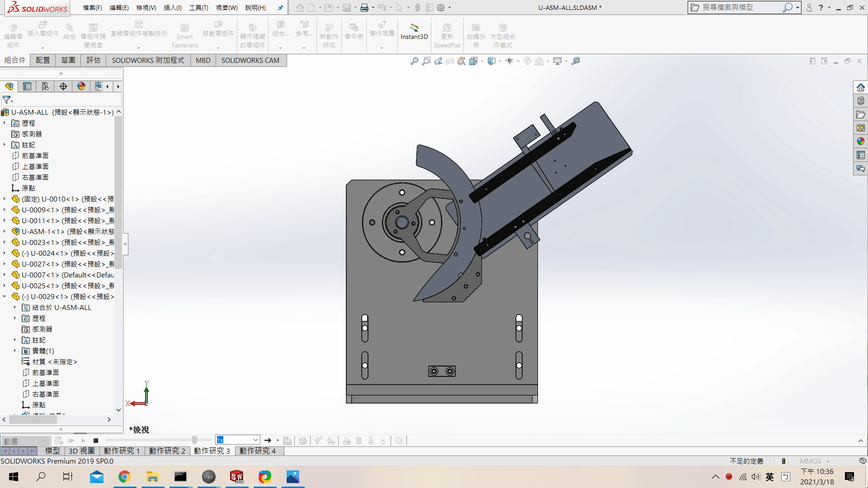Open SolidWorks Resources home pane
868x488 pixels.
[x=860, y=87]
